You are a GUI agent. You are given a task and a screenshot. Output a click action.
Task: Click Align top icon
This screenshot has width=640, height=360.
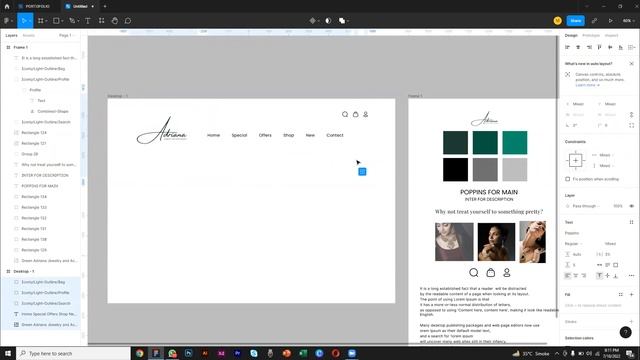(x=599, y=47)
